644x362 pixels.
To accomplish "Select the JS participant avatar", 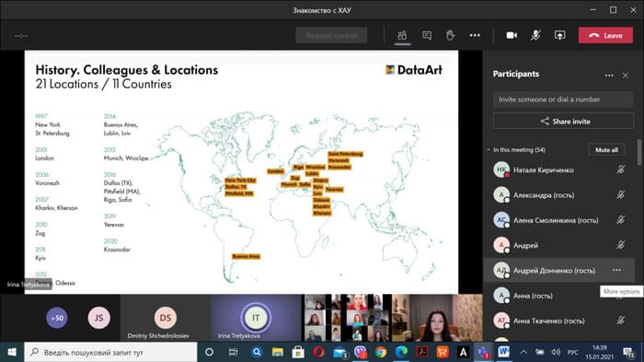I will pos(99,318).
